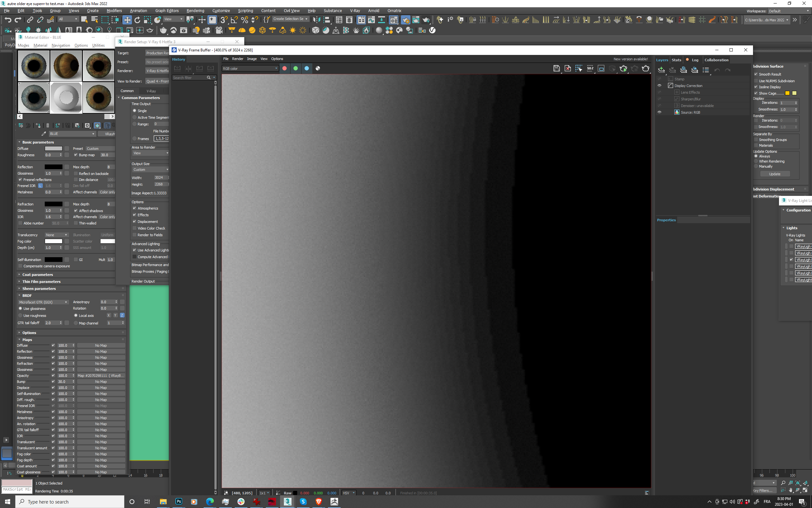The width and height of the screenshot is (812, 508).
Task: Click the Create Layer plus icon
Action: [661, 70]
